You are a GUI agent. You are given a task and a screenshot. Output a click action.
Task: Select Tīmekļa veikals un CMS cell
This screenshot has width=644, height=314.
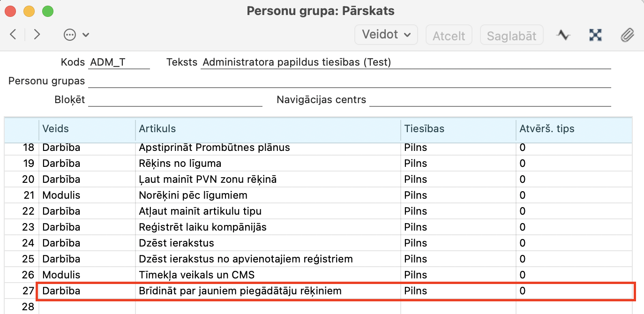[197, 275]
